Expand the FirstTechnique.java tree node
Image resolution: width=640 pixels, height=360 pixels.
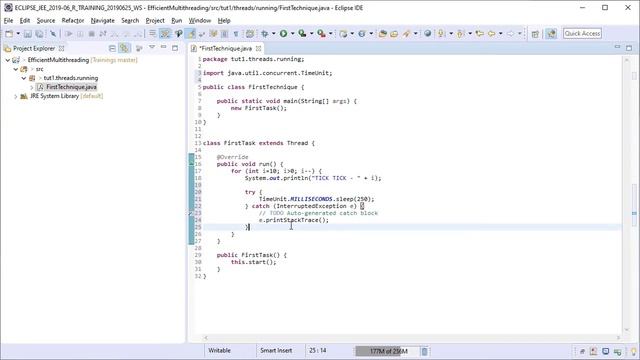point(32,87)
